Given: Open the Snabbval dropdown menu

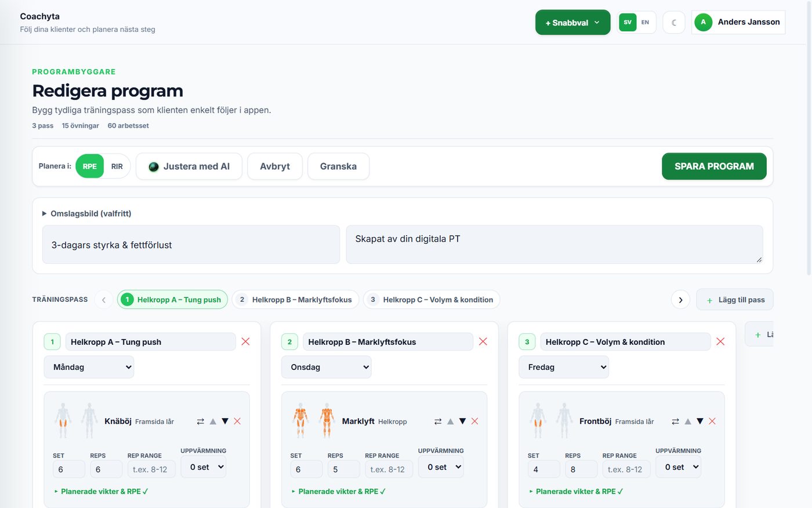Looking at the screenshot, I should coord(573,23).
